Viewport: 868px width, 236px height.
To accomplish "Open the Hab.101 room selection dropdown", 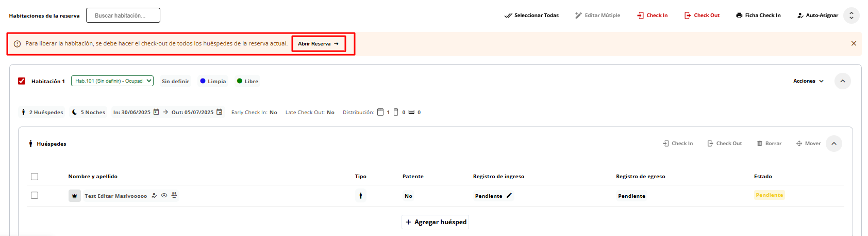I will [112, 81].
